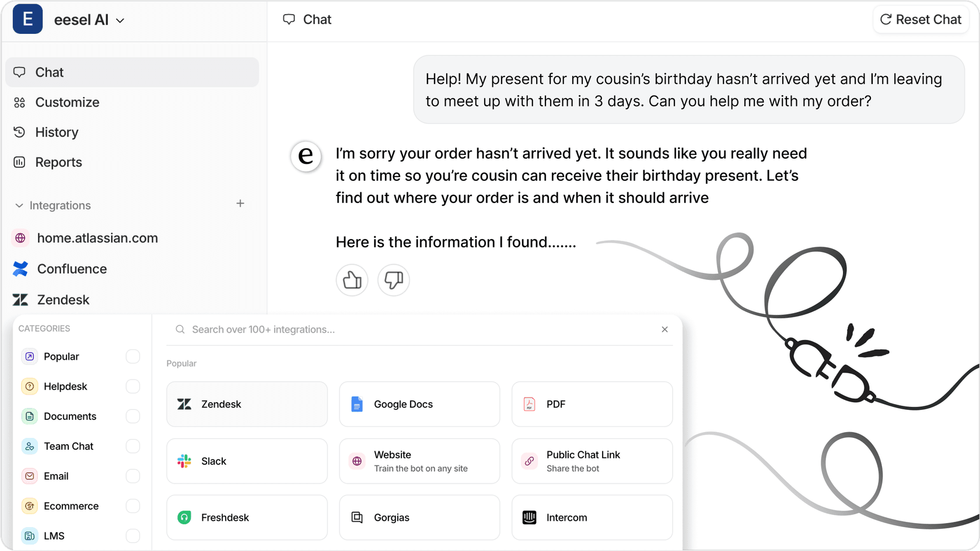Toggle the Helpdesk category checkbox
The height and width of the screenshot is (551, 980).
click(x=133, y=386)
